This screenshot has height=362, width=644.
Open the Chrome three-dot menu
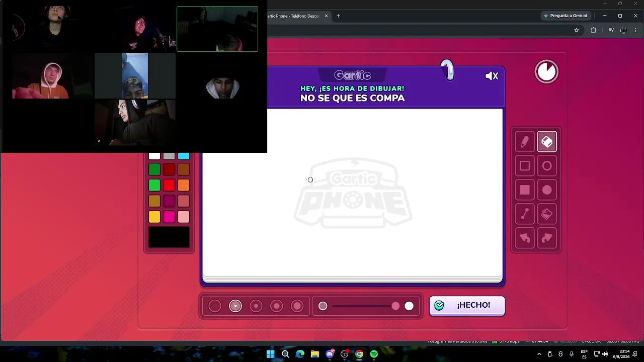[x=635, y=30]
